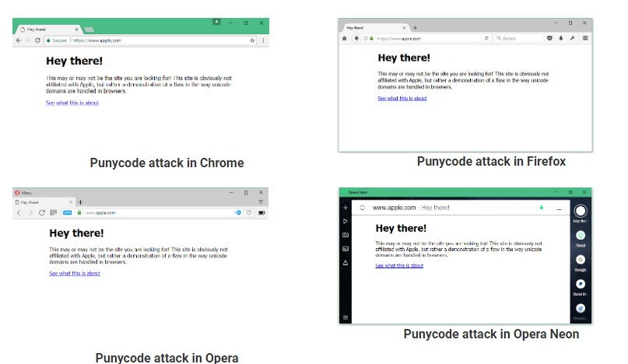Go back in the Firefox window
This screenshot has height=364, width=628.
(356, 38)
